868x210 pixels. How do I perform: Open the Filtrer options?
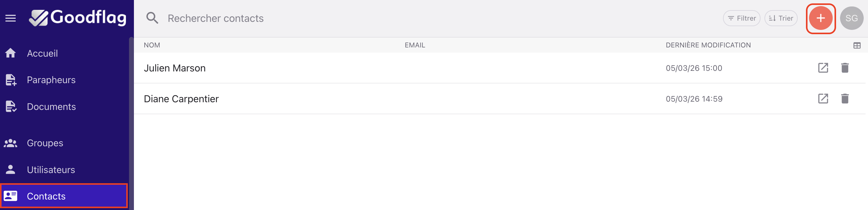pyautogui.click(x=742, y=18)
